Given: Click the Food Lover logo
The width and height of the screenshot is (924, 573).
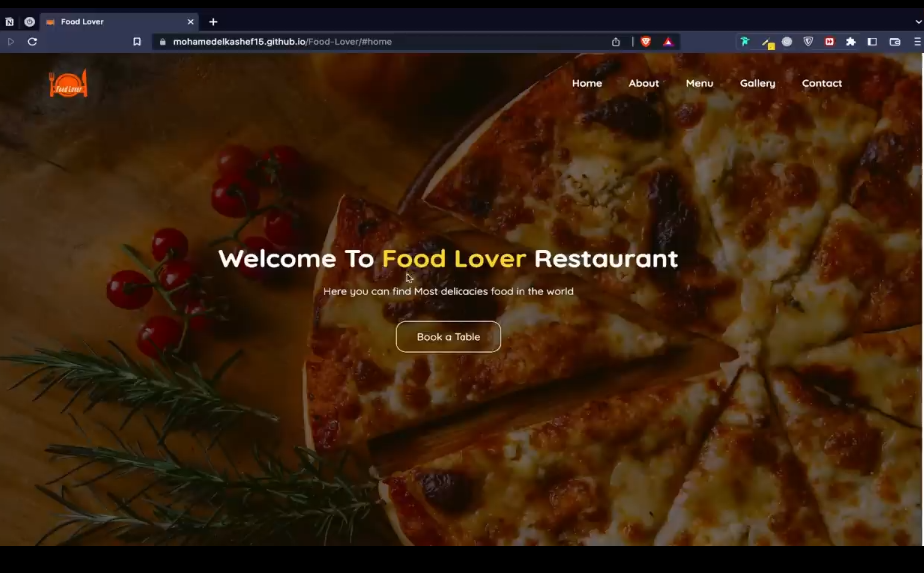Looking at the screenshot, I should (x=69, y=83).
